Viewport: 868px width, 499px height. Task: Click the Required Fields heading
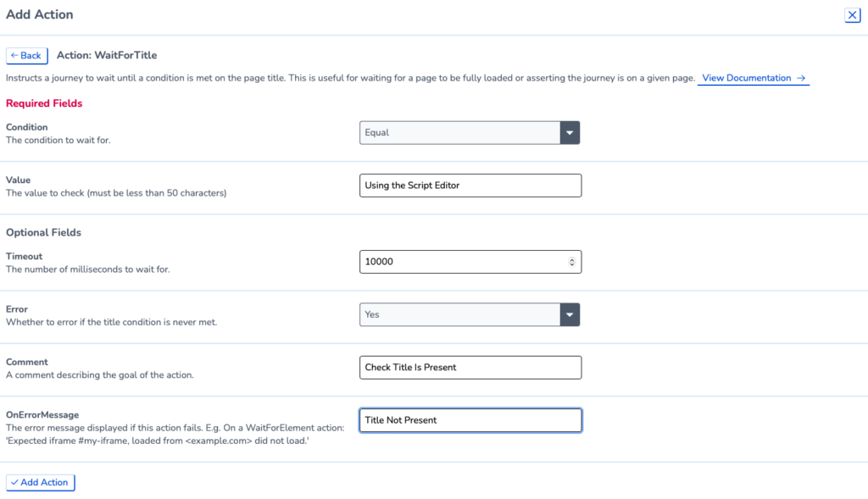pos(44,103)
